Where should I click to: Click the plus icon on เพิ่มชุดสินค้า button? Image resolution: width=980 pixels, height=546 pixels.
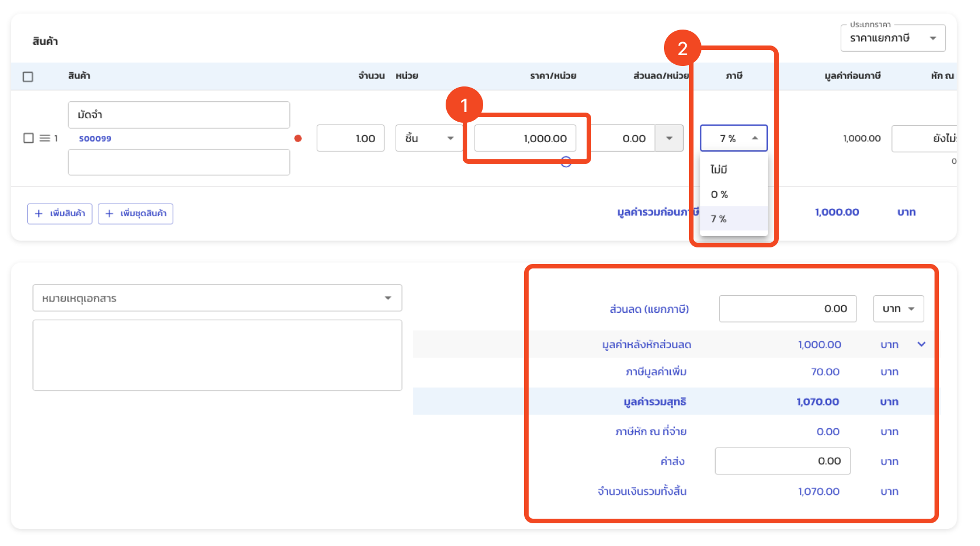tap(109, 213)
